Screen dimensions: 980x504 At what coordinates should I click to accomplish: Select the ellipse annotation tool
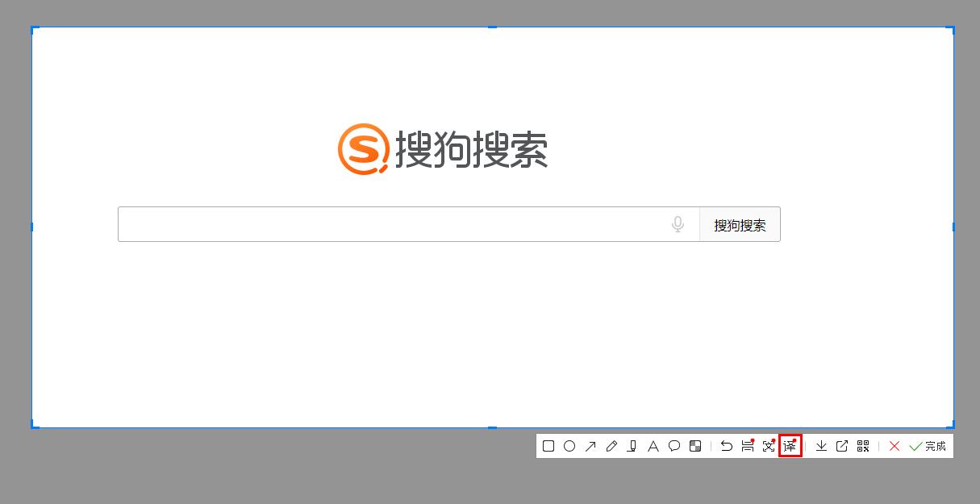pos(569,445)
